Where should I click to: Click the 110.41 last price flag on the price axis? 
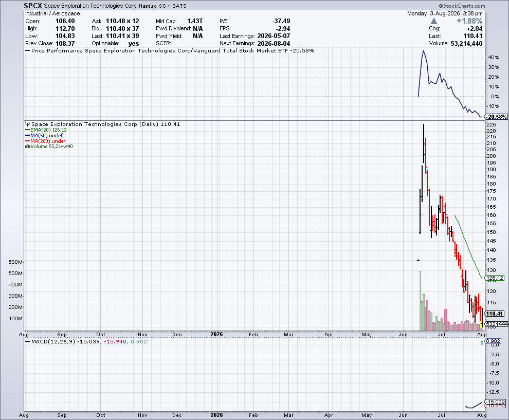(x=495, y=314)
